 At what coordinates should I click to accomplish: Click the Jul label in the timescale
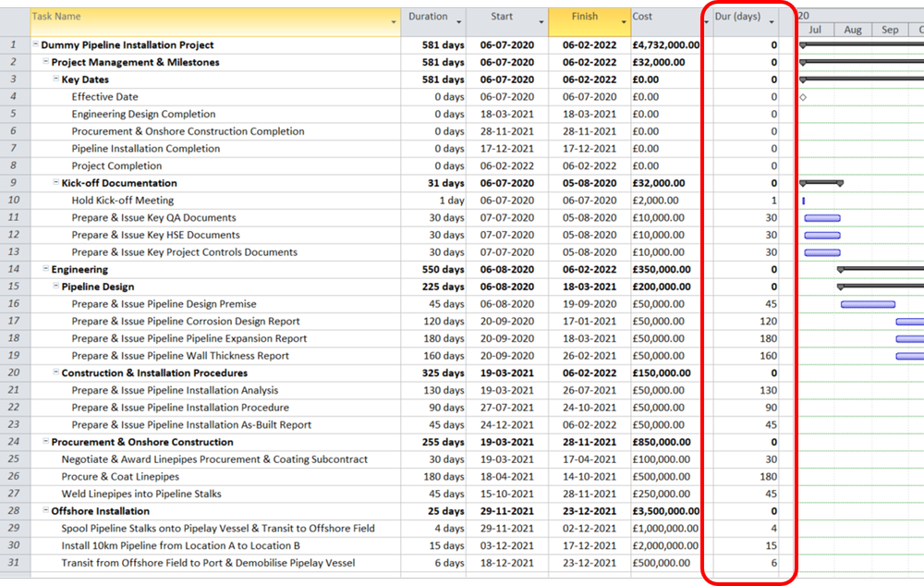pos(815,30)
